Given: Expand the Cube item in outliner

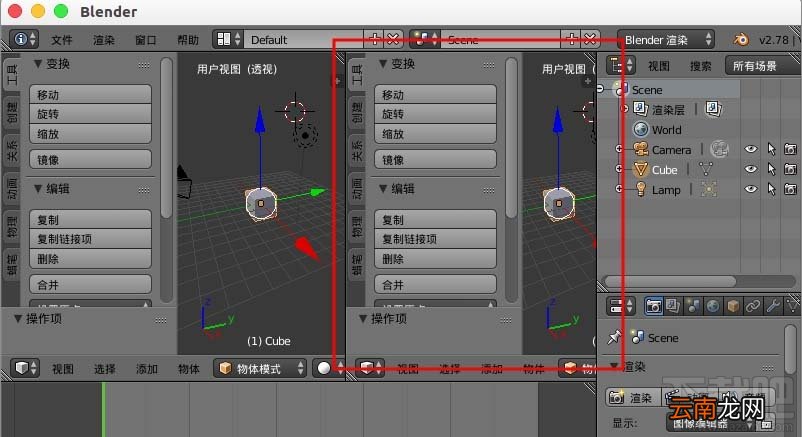Looking at the screenshot, I should pyautogui.click(x=619, y=169).
